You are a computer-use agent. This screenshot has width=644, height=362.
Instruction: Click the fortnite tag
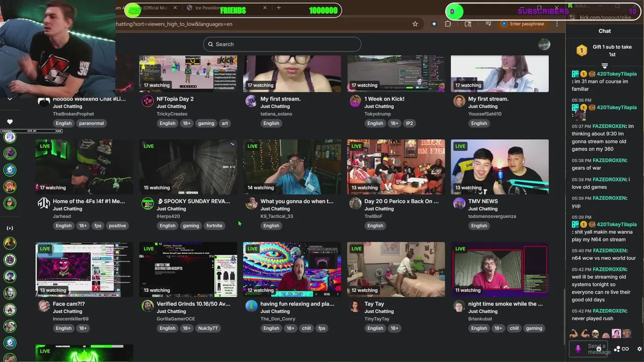(x=214, y=226)
